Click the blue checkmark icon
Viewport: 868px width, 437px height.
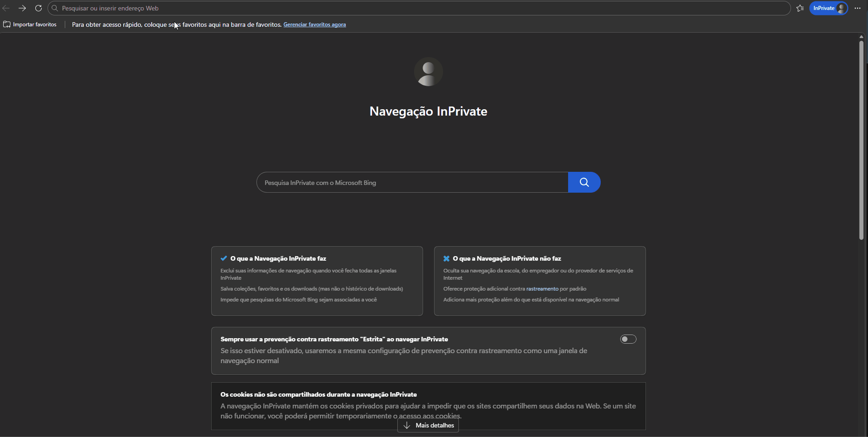point(223,258)
